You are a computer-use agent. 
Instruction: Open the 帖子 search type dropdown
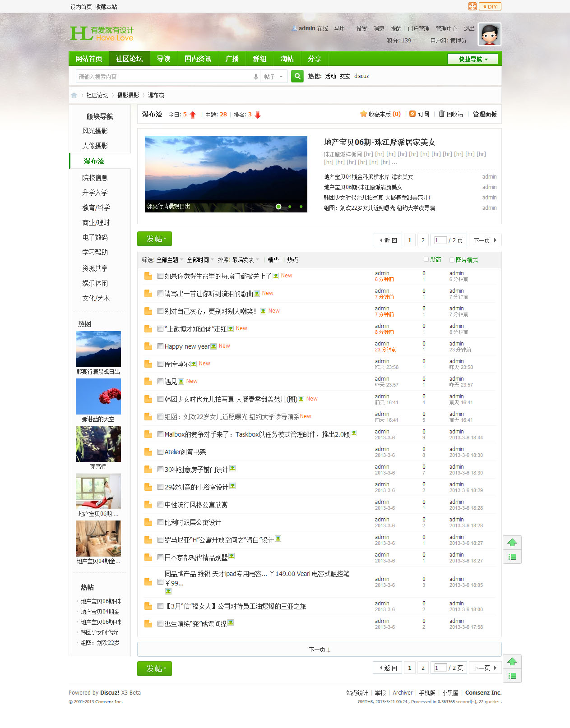[273, 77]
